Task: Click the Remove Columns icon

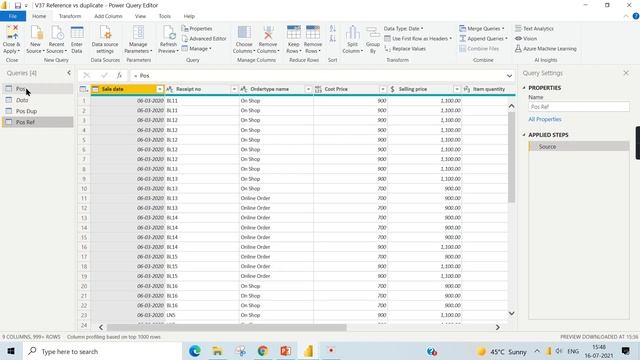Action: point(268,32)
